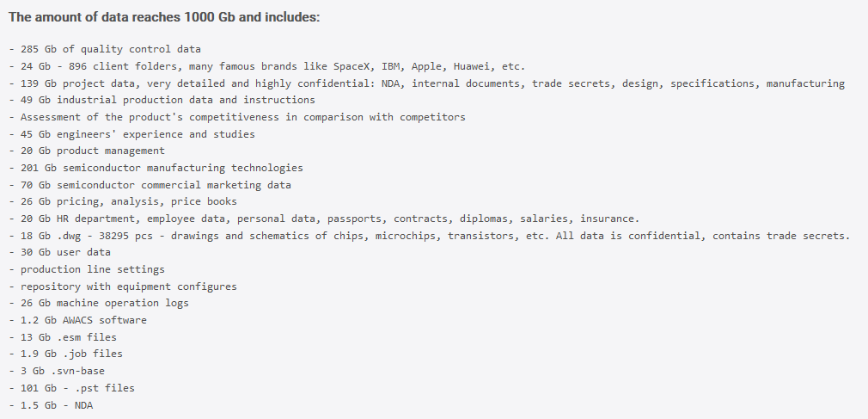Click 'repository with equipment configures' line
The width and height of the screenshot is (868, 419).
click(123, 287)
